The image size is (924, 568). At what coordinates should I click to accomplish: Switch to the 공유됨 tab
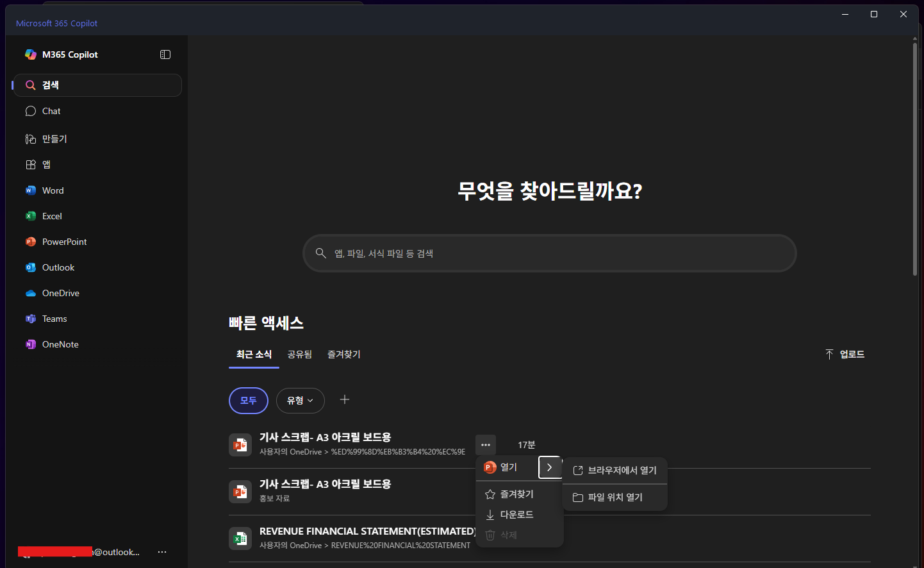tap(300, 355)
